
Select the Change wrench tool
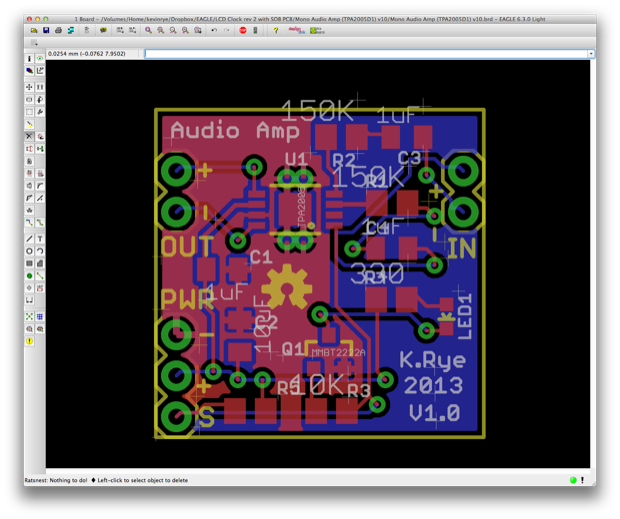click(x=40, y=112)
